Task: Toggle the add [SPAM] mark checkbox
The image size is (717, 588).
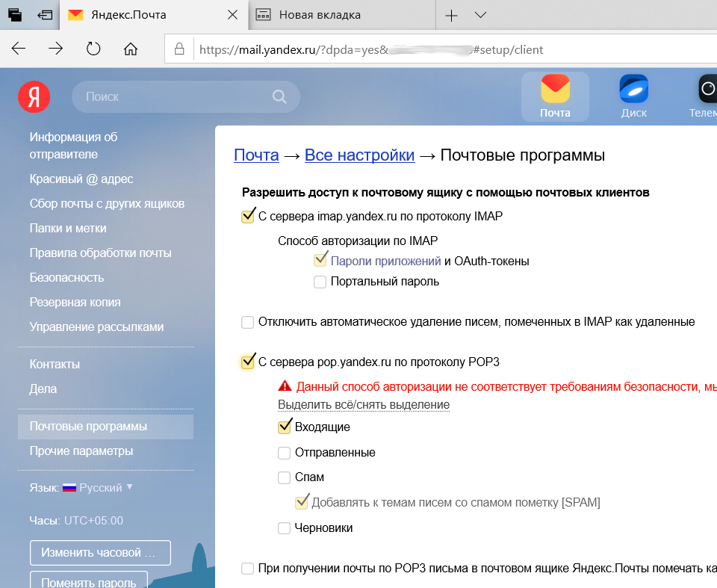Action: (302, 502)
